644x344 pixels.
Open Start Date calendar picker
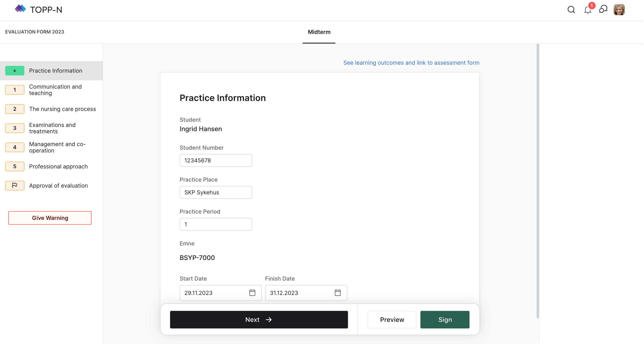[x=252, y=293]
